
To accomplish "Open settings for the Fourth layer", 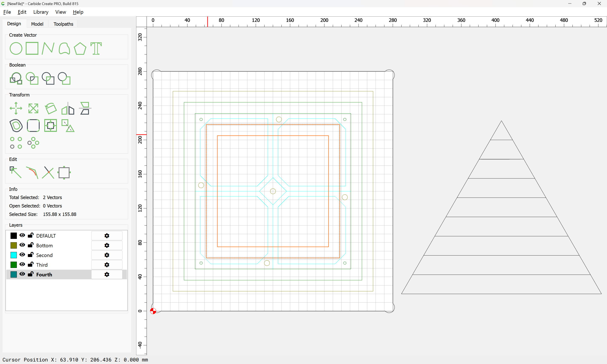I will [x=107, y=274].
